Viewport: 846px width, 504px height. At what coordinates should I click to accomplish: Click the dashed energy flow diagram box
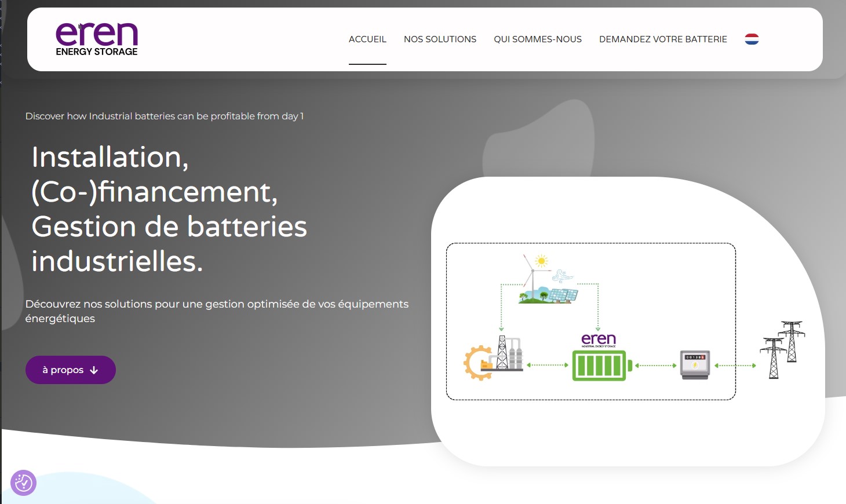pos(591,322)
